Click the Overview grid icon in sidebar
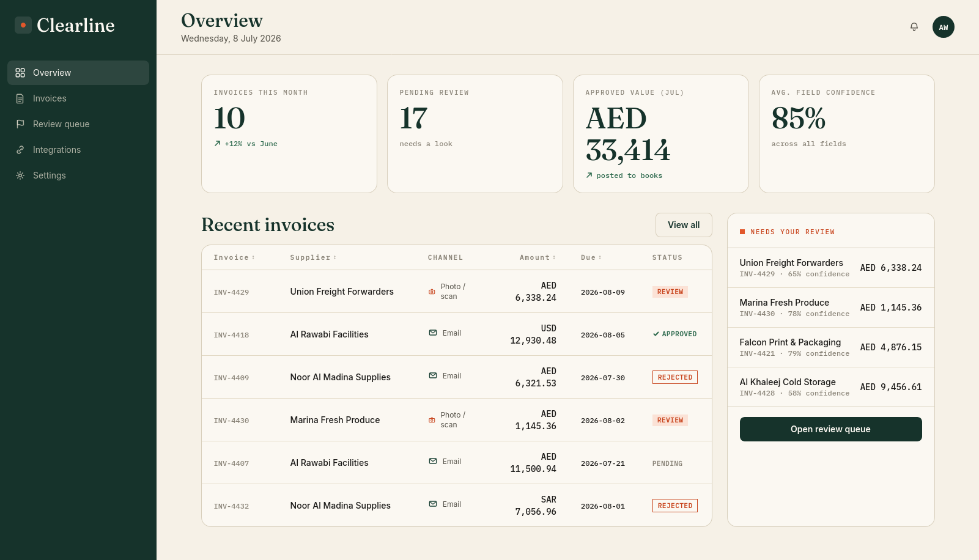 (x=20, y=73)
